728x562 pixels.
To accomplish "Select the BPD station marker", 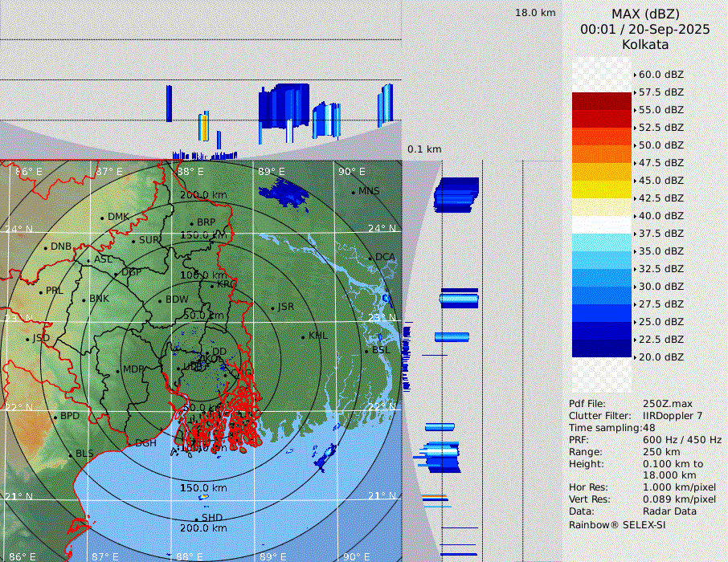I will coord(55,417).
